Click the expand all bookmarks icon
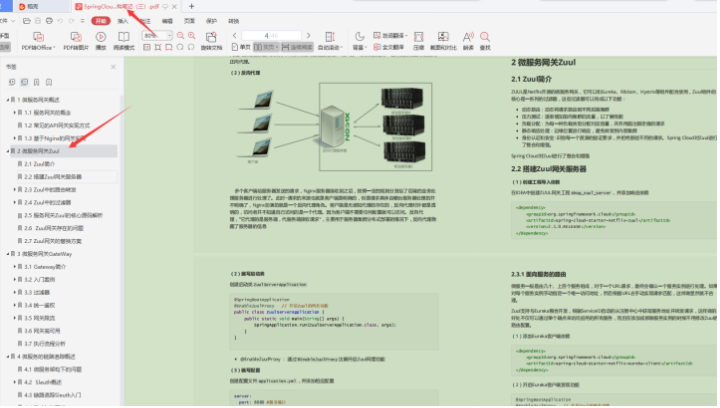Screen dimensions: 720x408 pyautogui.click(x=12, y=82)
